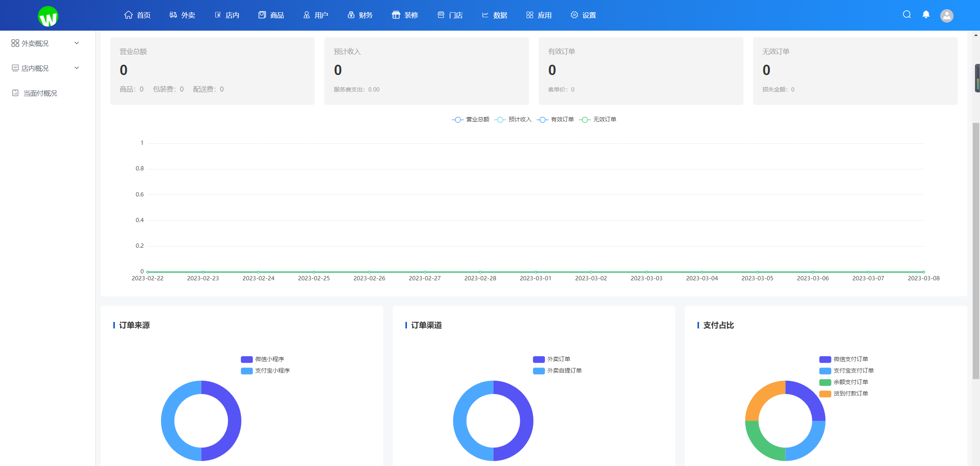This screenshot has height=466, width=980.
Task: Click the 2023-02-22 data point on chart
Action: (148, 272)
